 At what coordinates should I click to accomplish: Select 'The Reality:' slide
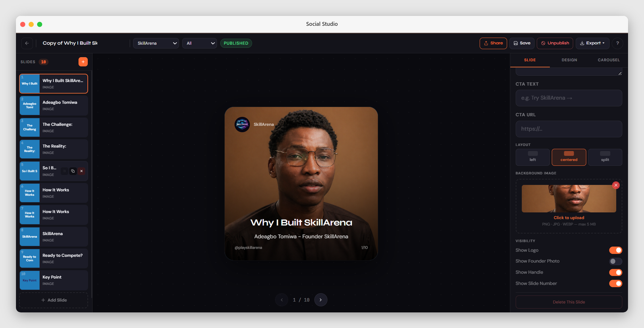click(54, 149)
